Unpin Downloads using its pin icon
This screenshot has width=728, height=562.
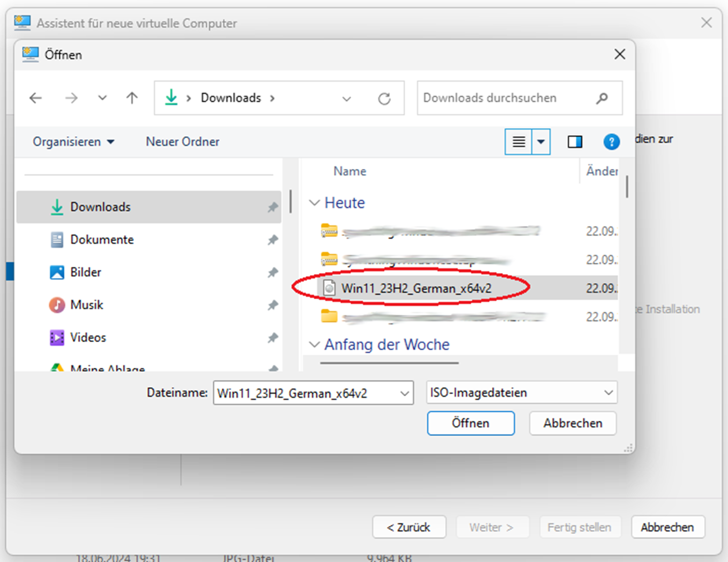click(x=273, y=207)
